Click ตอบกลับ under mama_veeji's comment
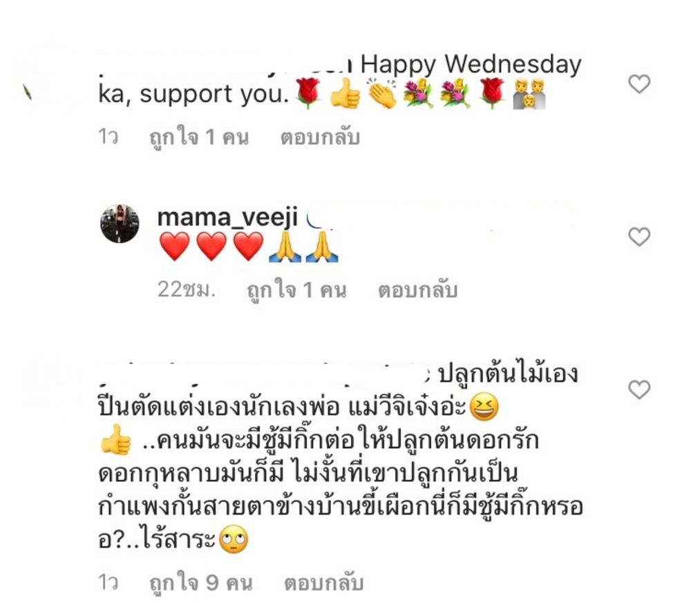Viewport: 691px width, 616px height. 418,290
